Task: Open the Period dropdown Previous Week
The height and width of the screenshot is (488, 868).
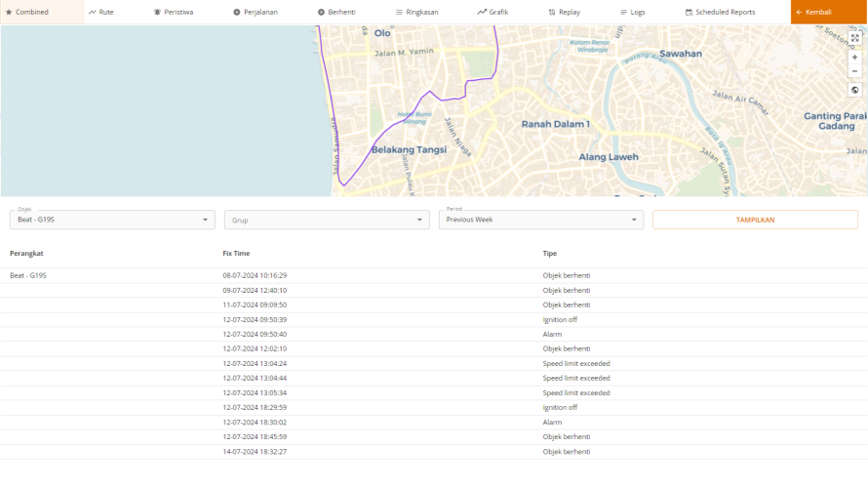Action: coord(540,220)
